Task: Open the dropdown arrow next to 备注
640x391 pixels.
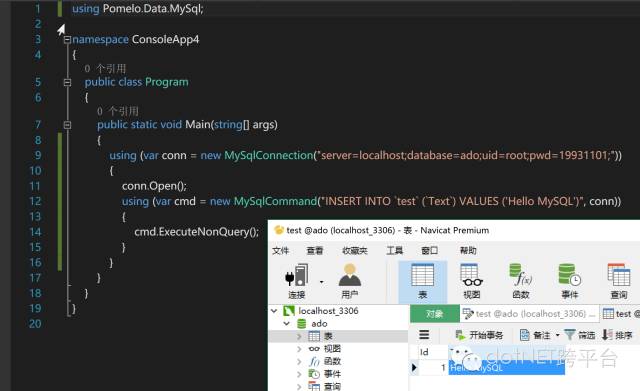Action: (558, 335)
